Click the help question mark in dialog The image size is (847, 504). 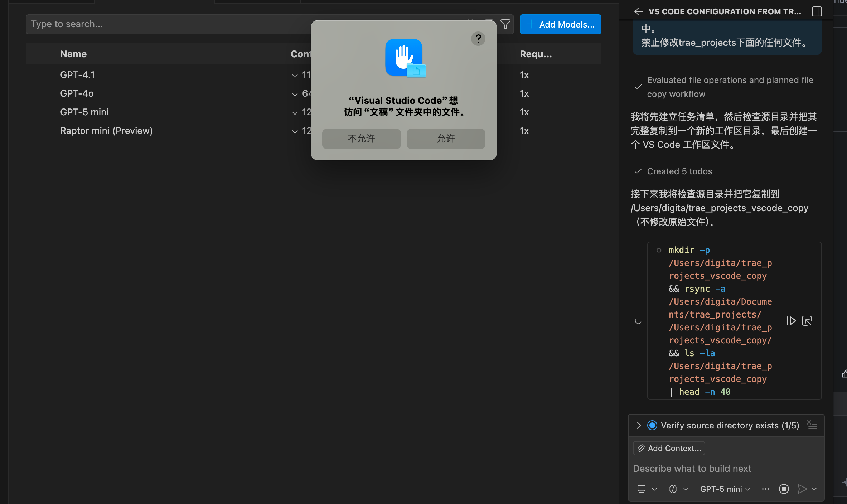(478, 39)
